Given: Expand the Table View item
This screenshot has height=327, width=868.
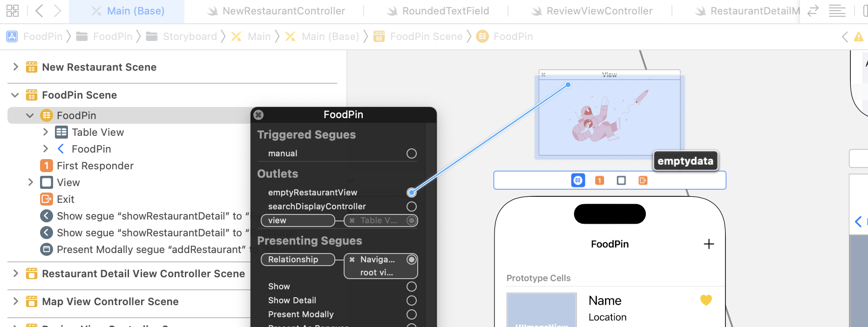Looking at the screenshot, I should pyautogui.click(x=45, y=132).
